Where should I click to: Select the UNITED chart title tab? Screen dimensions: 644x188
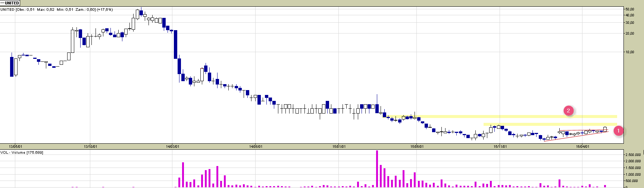pos(10,3)
